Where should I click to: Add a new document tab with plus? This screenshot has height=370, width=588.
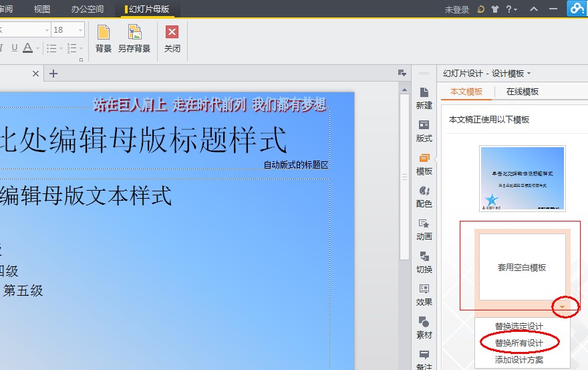coord(53,74)
